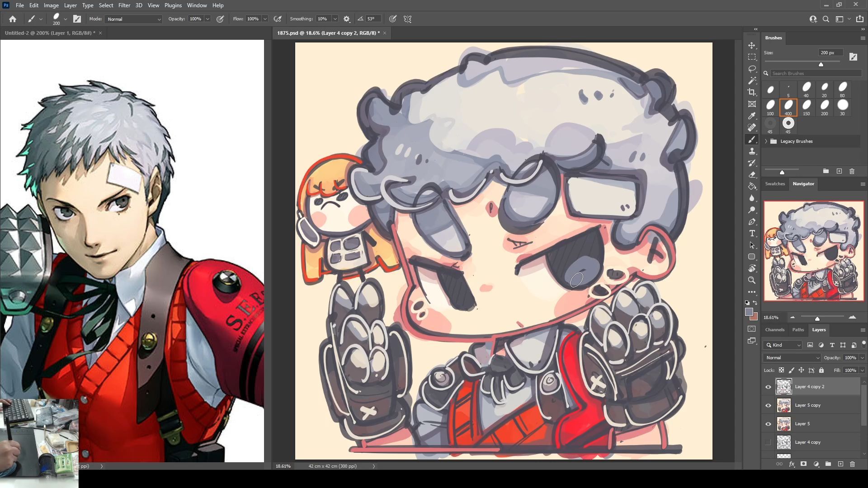
Task: Select the Frame tool
Action: pyautogui.click(x=752, y=104)
